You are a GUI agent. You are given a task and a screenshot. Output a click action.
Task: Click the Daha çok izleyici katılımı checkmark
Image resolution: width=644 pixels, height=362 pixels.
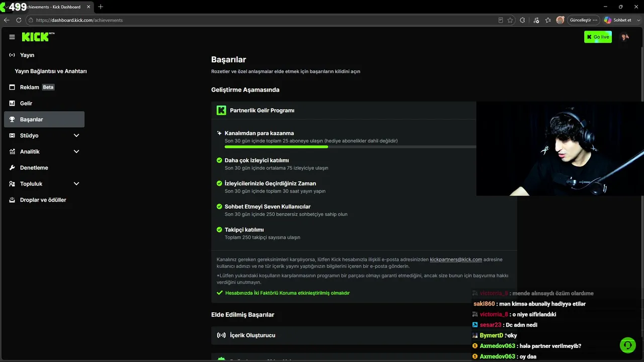pyautogui.click(x=219, y=160)
